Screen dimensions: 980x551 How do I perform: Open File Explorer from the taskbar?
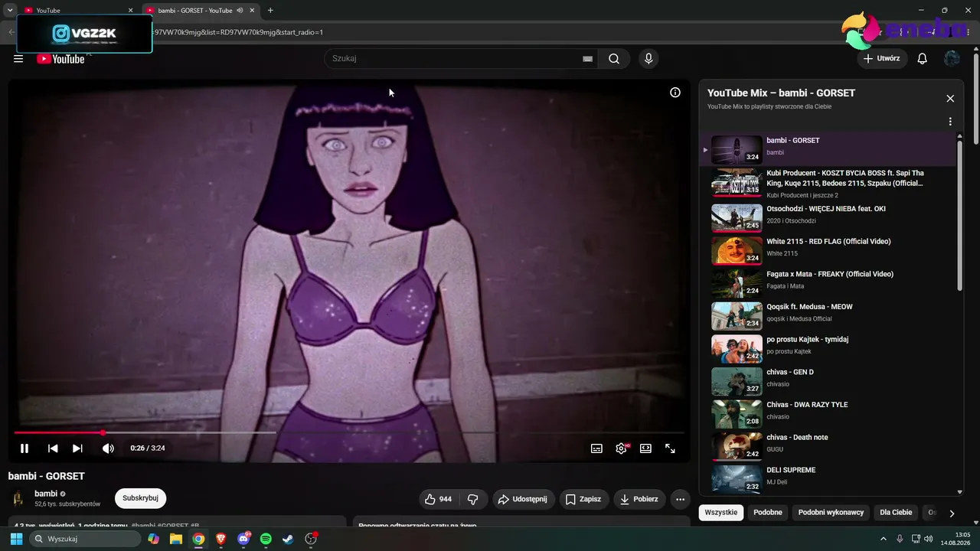pyautogui.click(x=176, y=539)
